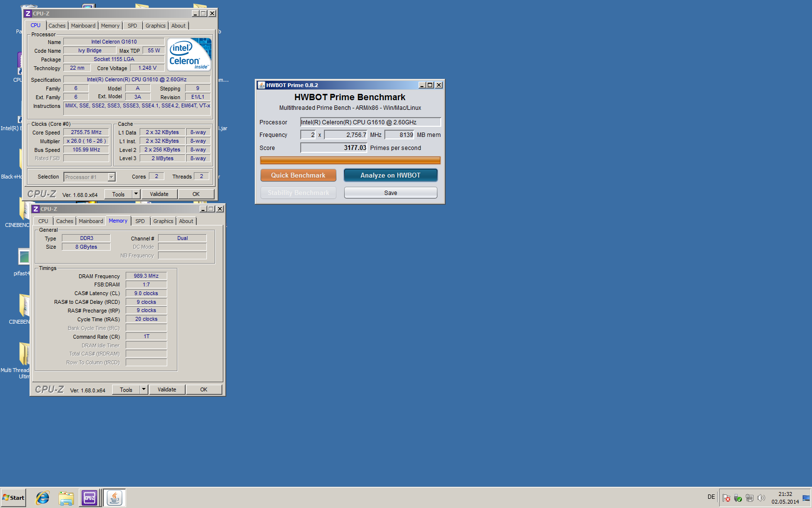The width and height of the screenshot is (812, 508).
Task: Open the Action Center flag tray icon
Action: (726, 498)
